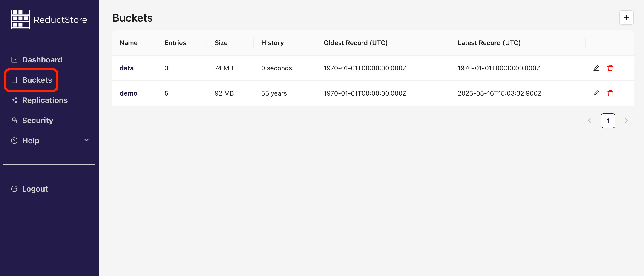
Task: Edit the data bucket using the pencil icon
Action: click(596, 68)
